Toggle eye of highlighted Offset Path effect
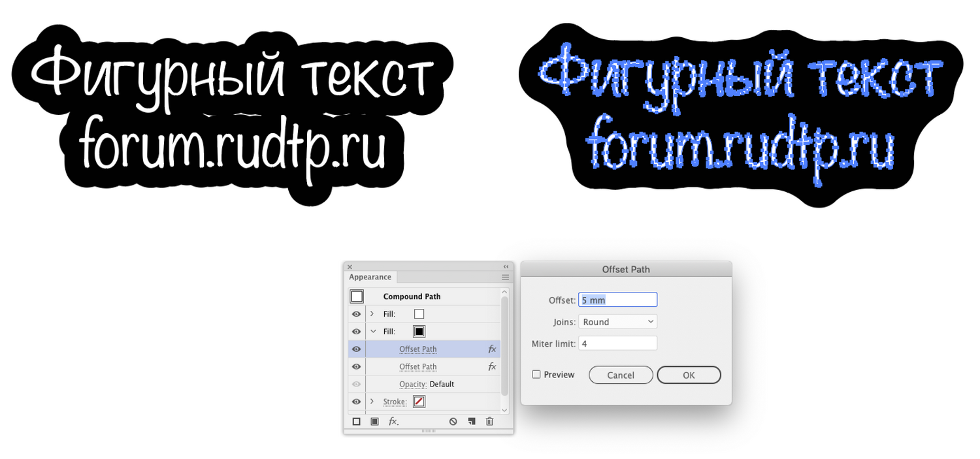Screen dimensions: 980x459 356,349
